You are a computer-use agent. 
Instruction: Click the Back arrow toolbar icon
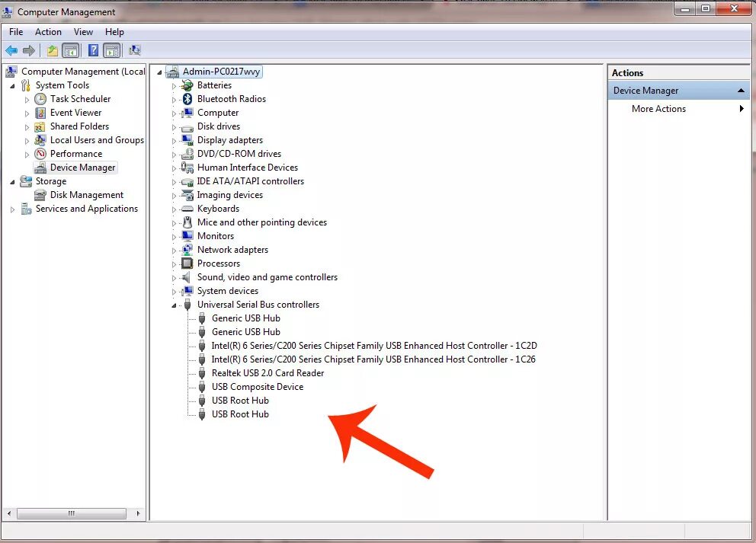coord(11,50)
